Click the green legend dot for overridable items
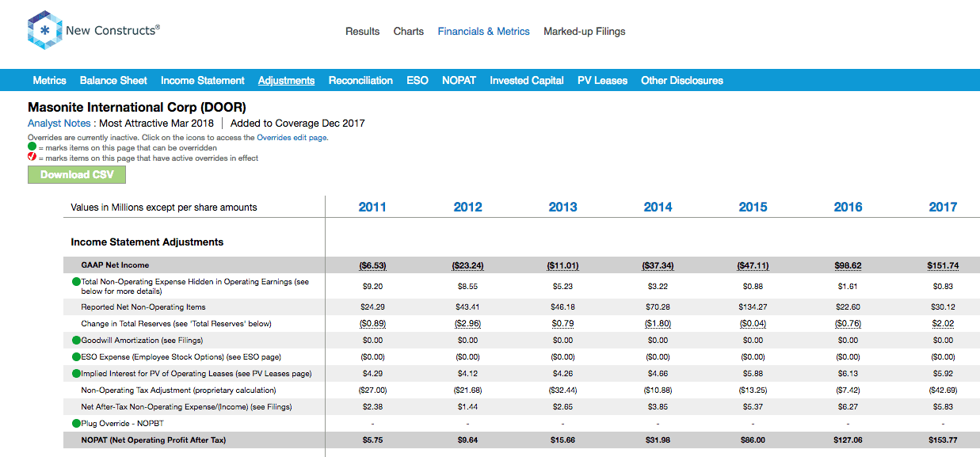This screenshot has width=980, height=457. pos(32,147)
